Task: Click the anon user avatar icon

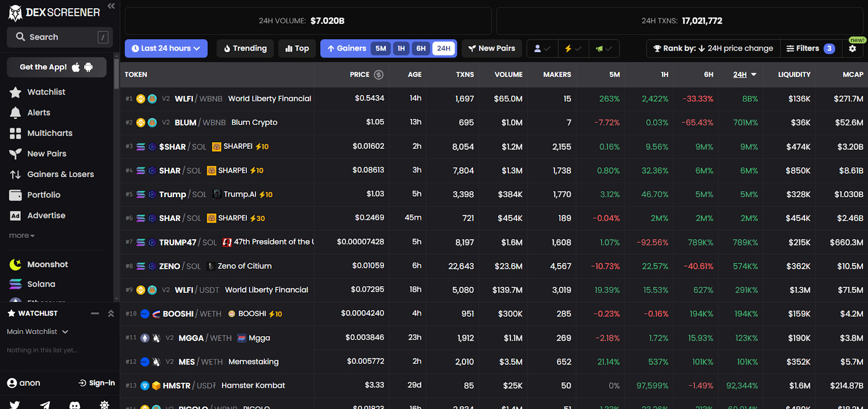Action: pos(12,383)
